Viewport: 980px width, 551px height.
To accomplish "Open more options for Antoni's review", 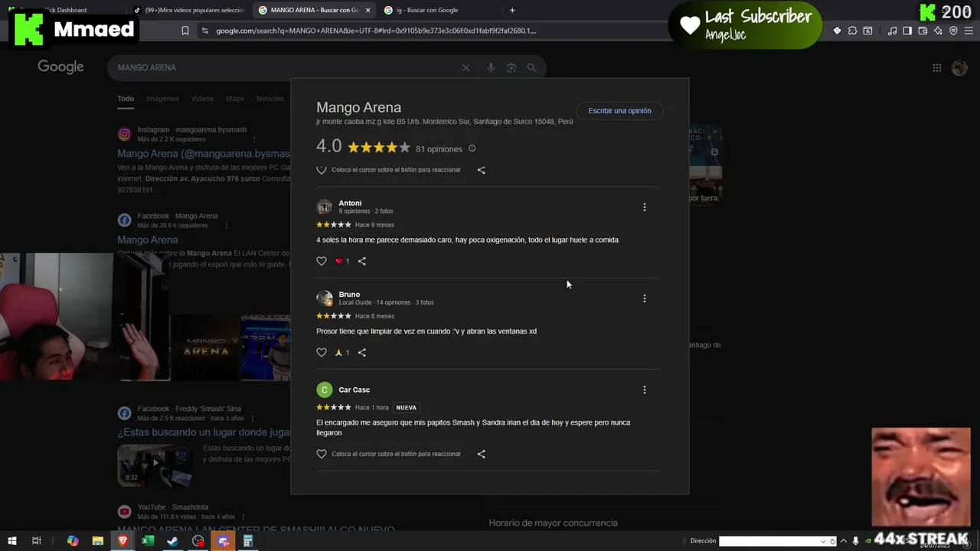I will click(x=644, y=207).
